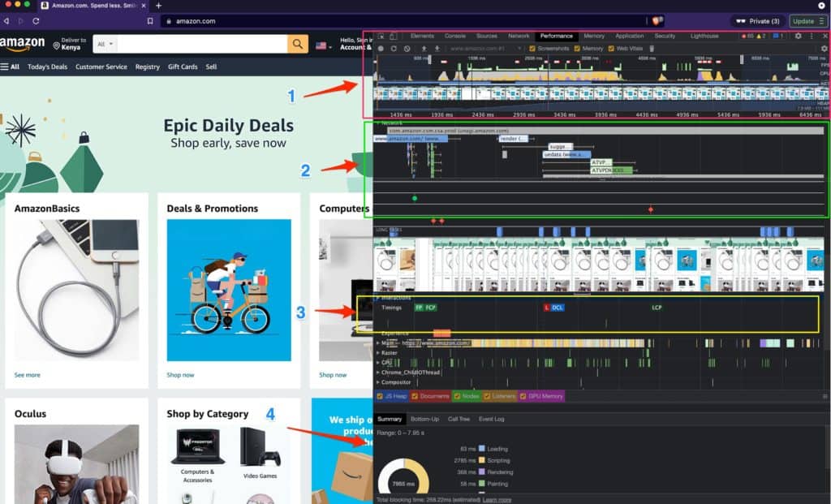Start recording with the record button
Image resolution: width=831 pixels, height=504 pixels.
point(381,48)
